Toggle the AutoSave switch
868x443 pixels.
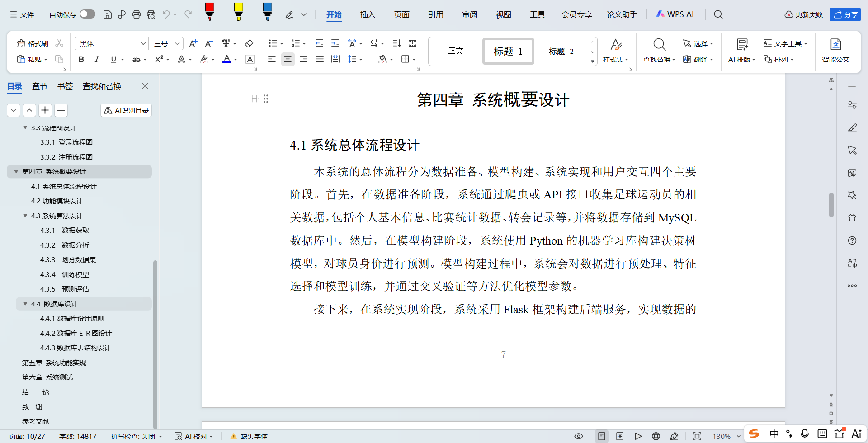click(x=87, y=14)
